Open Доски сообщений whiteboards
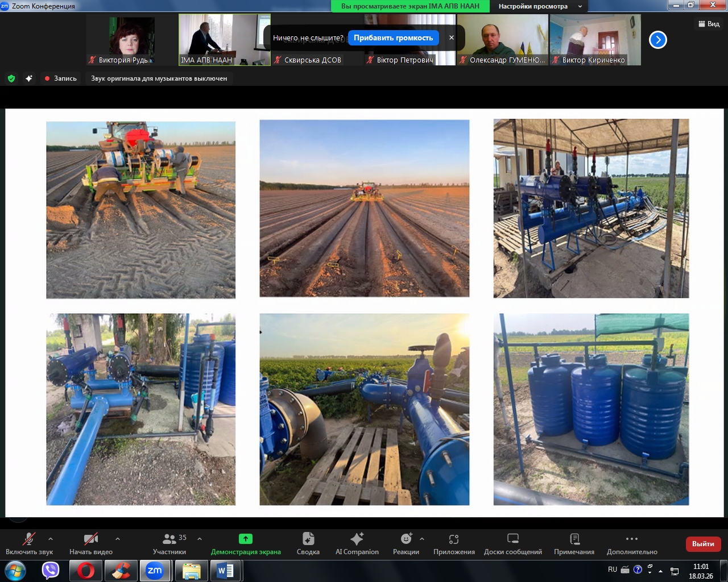 point(512,543)
